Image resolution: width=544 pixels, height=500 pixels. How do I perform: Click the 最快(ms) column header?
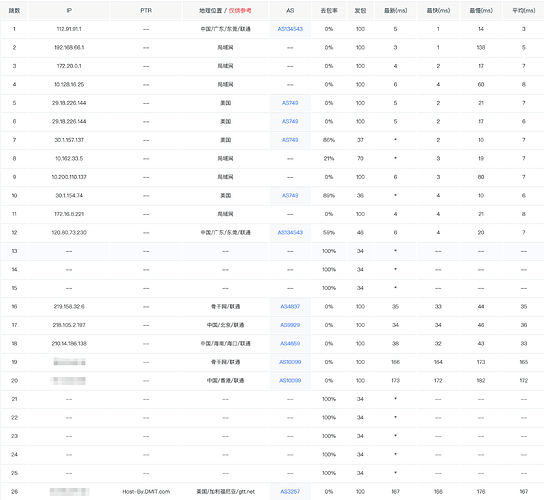(x=438, y=11)
